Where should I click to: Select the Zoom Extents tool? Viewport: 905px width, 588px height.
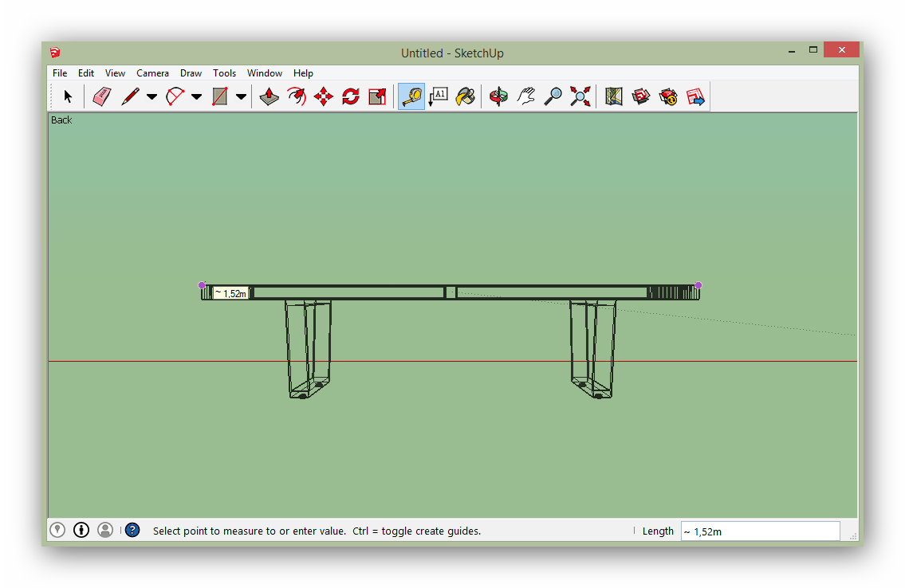pyautogui.click(x=580, y=96)
